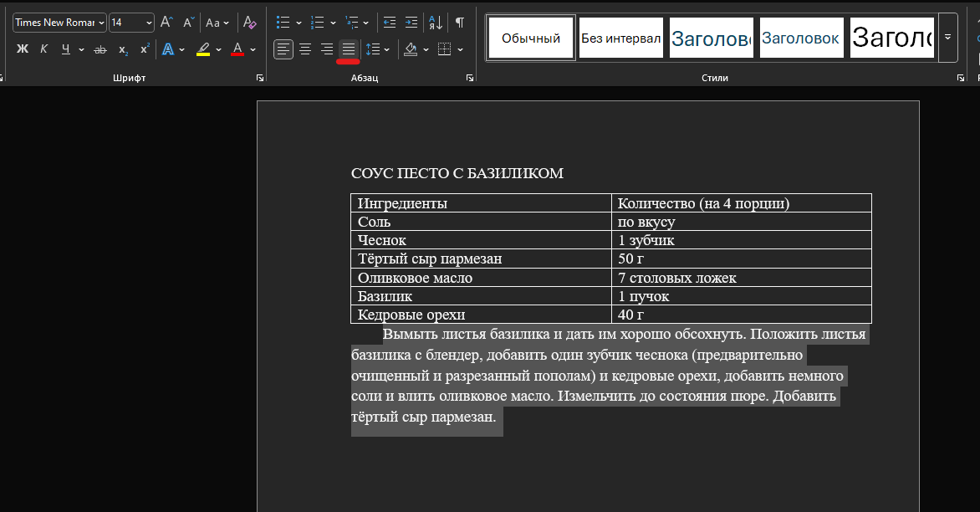The image size is (980, 512).
Task: Justify the text
Action: click(348, 49)
